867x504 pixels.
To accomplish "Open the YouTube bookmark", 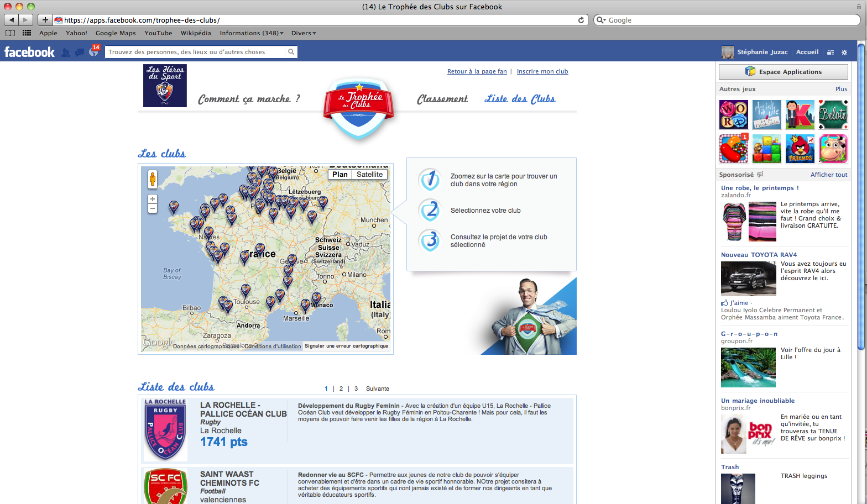I will coord(158,33).
